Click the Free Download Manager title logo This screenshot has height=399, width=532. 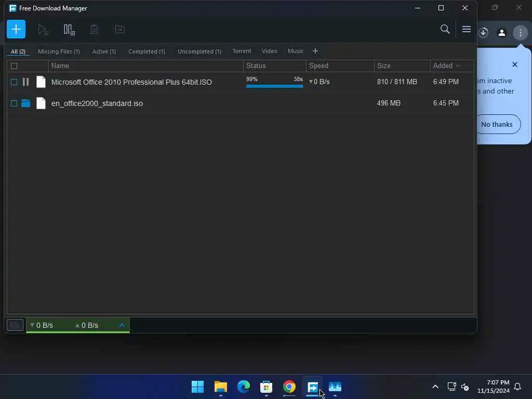pos(13,8)
